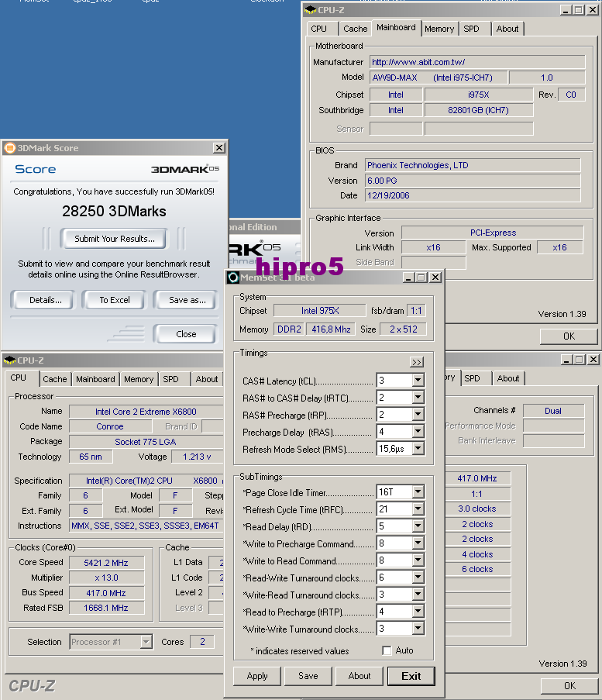Click the Cores count field
The width and height of the screenshot is (602, 700).
click(202, 642)
